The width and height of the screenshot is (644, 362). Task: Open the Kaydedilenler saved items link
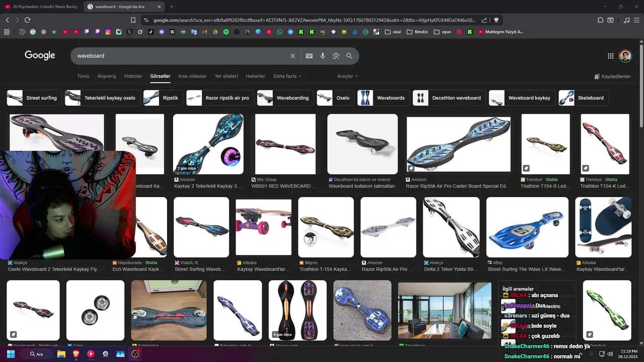click(612, 76)
